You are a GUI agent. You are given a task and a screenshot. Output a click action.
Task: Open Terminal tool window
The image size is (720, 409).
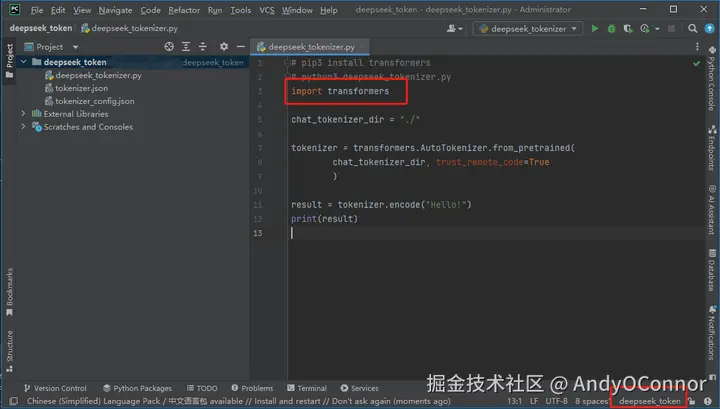307,388
